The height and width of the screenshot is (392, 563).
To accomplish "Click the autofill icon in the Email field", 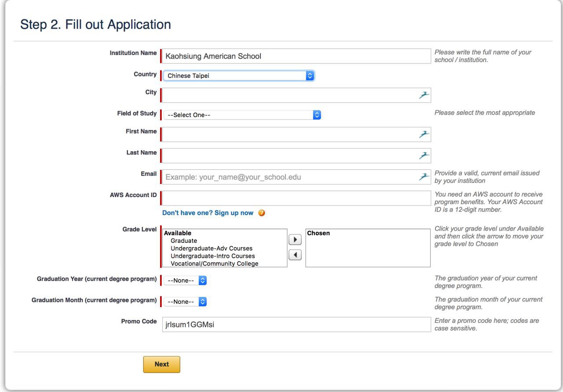I will [x=424, y=176].
